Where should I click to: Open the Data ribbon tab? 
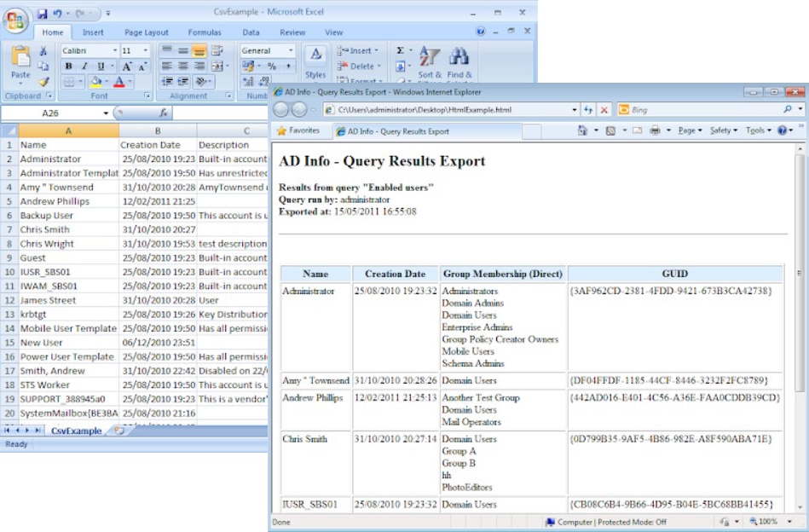click(x=251, y=32)
